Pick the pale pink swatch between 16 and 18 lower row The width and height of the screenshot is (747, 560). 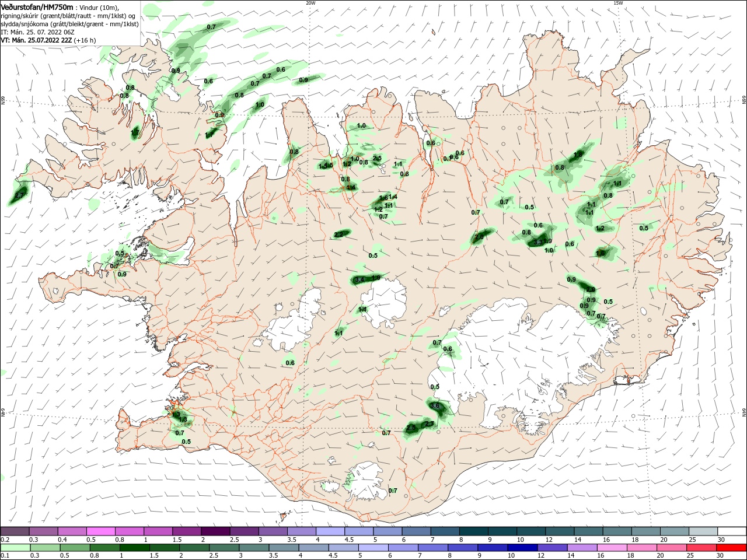pyautogui.click(x=612, y=548)
